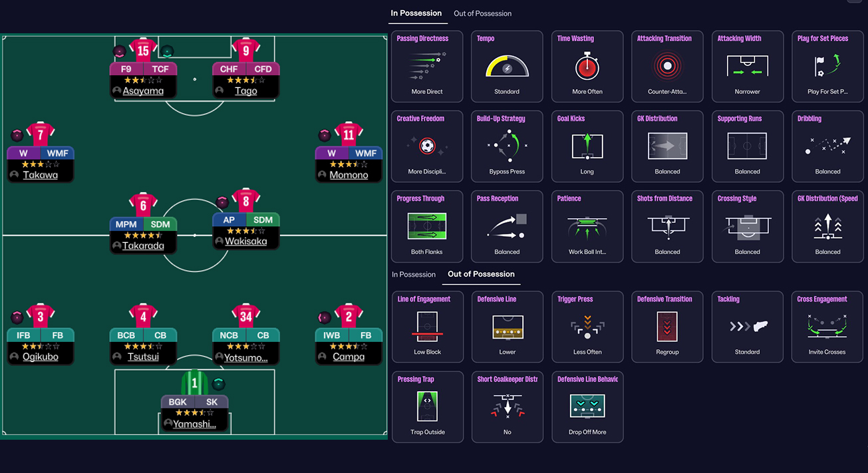Open the Defensive Line Behaviour setting

[x=587, y=406]
